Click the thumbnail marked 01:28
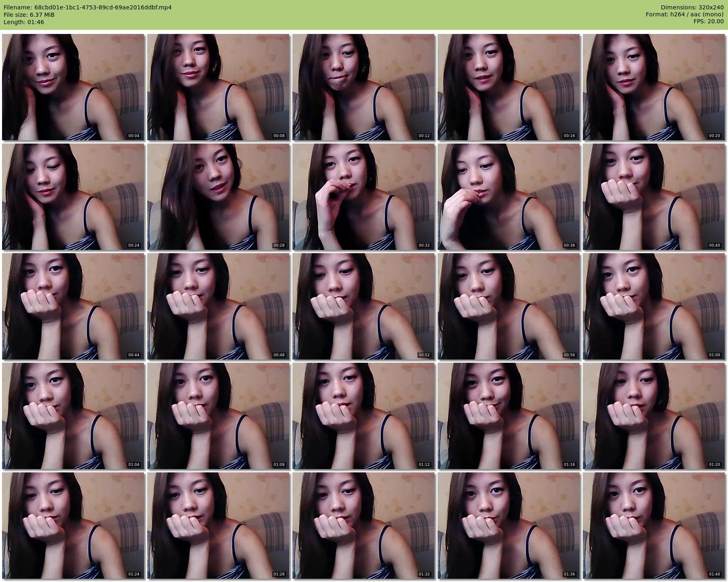728x582 pixels. pos(218,526)
